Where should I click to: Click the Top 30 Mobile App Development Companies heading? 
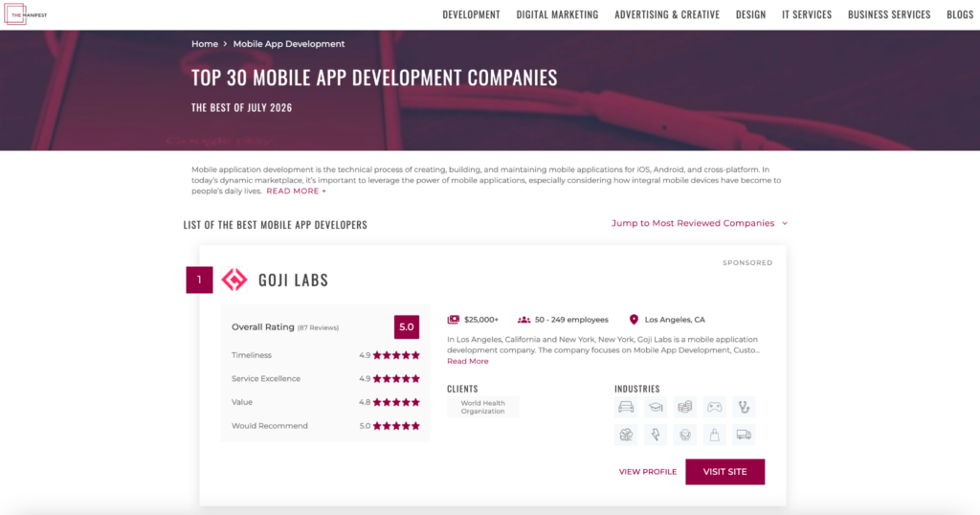[374, 78]
